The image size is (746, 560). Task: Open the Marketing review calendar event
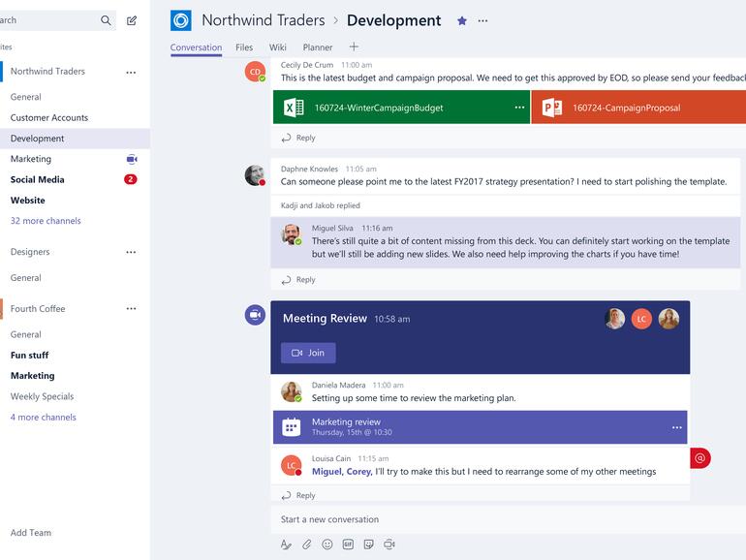click(x=480, y=427)
